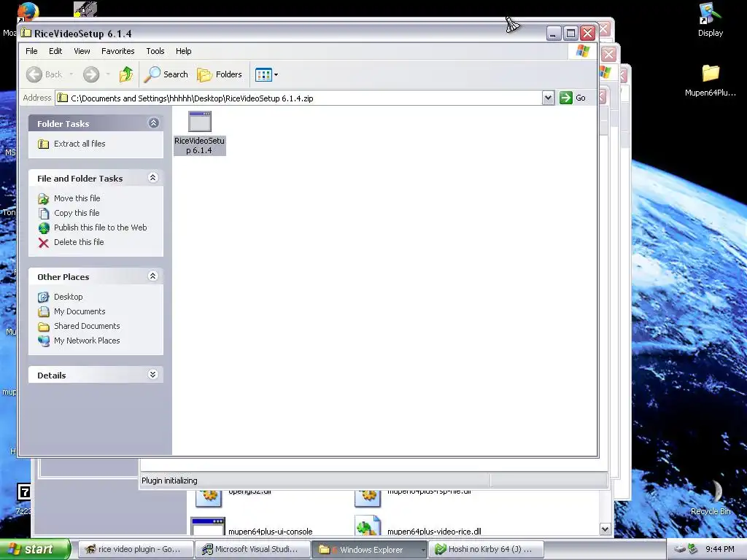Click Publish this file to the Web
The width and height of the screenshot is (747, 560).
point(101,227)
